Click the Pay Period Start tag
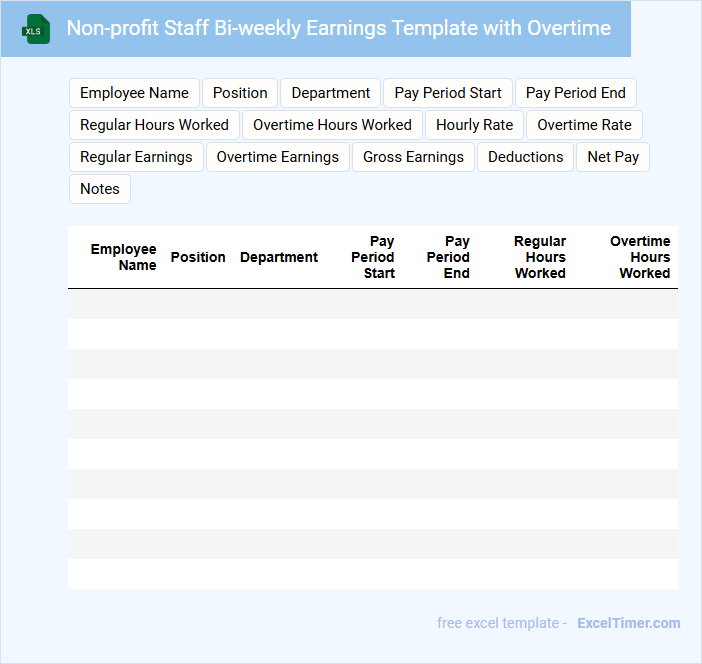 click(448, 93)
